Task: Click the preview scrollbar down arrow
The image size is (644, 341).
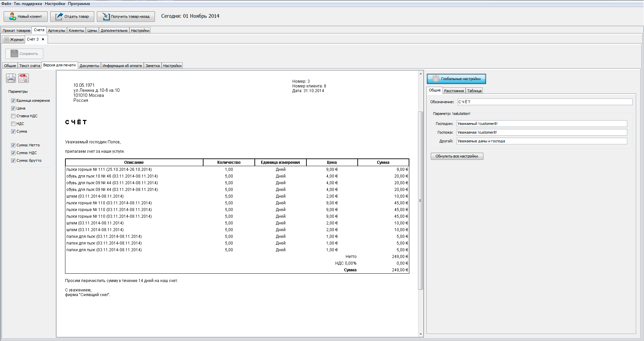Action: pos(421,334)
